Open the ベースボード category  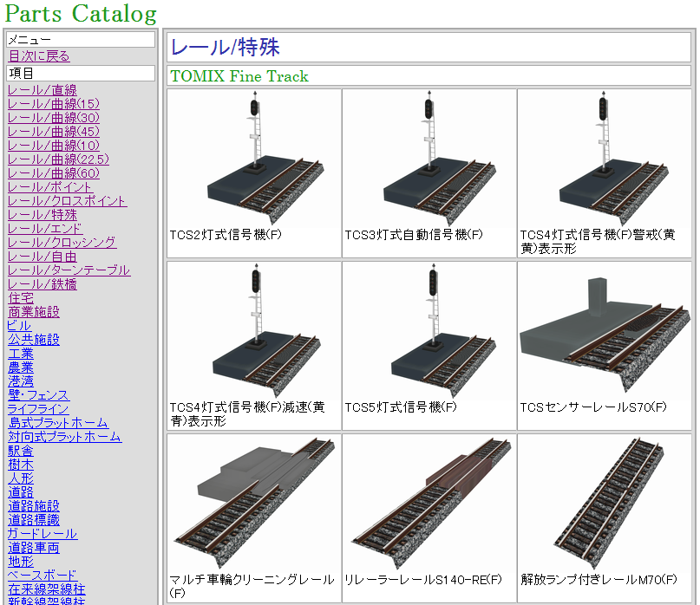(x=43, y=576)
